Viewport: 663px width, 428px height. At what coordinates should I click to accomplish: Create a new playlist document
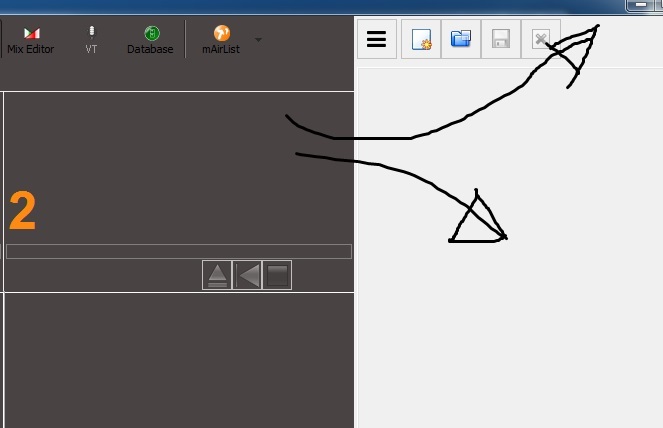pyautogui.click(x=421, y=40)
